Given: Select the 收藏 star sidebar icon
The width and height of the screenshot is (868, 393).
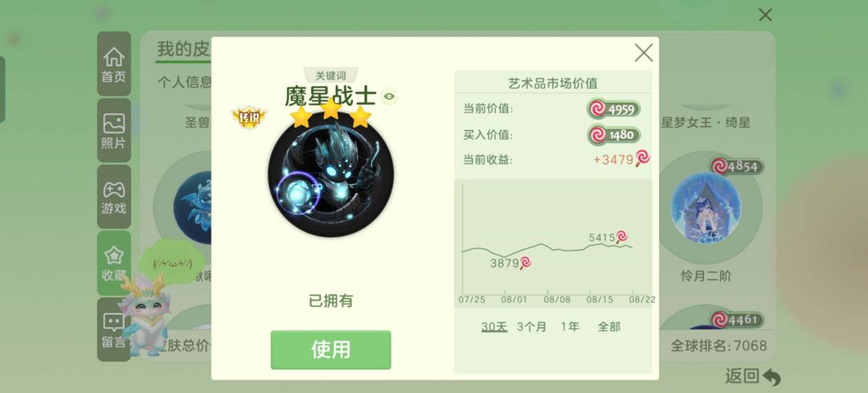Looking at the screenshot, I should point(114,263).
